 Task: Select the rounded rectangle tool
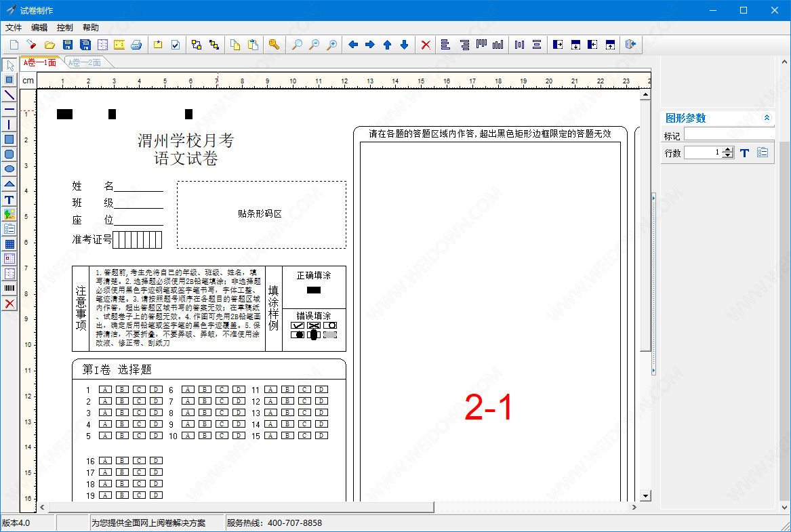9,155
